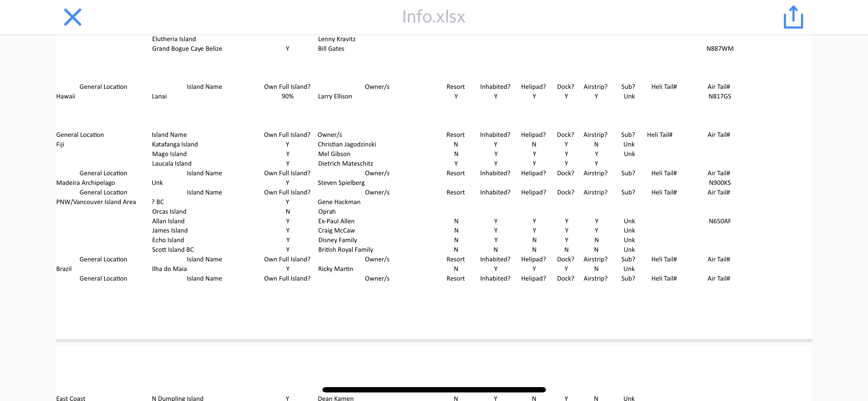The height and width of the screenshot is (401, 868).
Task: Select the 'Katafanga Island' cell
Action: [175, 144]
